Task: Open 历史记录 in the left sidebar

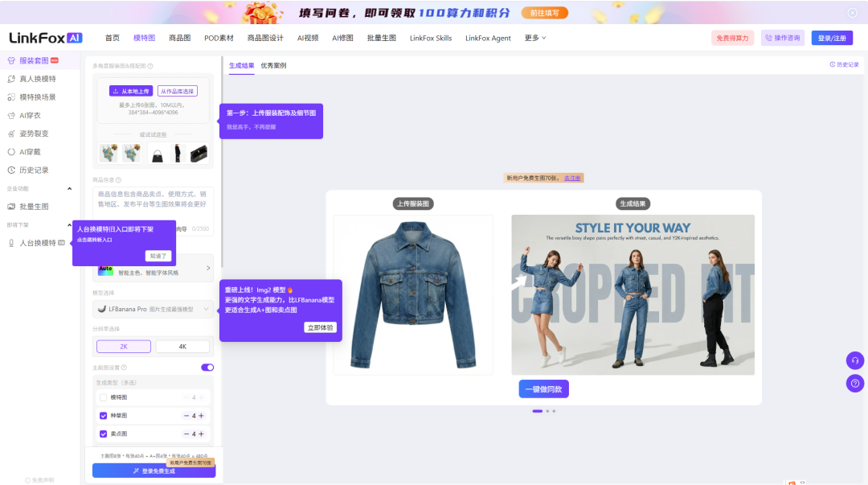Action: click(27, 171)
